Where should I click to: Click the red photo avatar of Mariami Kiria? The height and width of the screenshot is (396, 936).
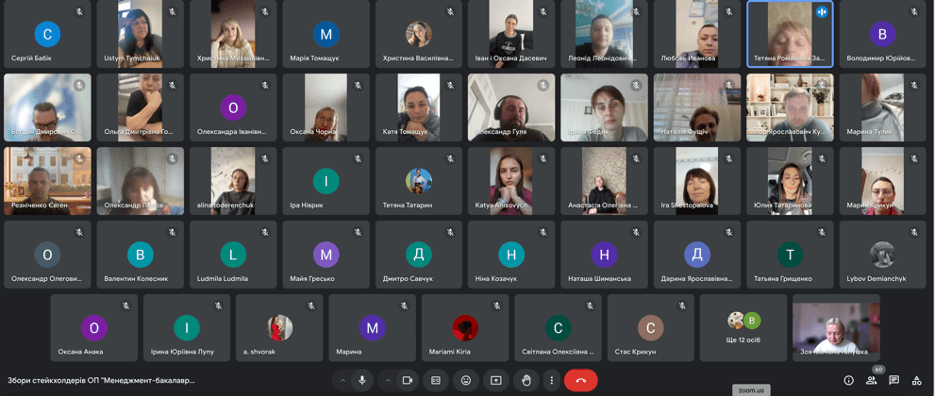pos(465,328)
